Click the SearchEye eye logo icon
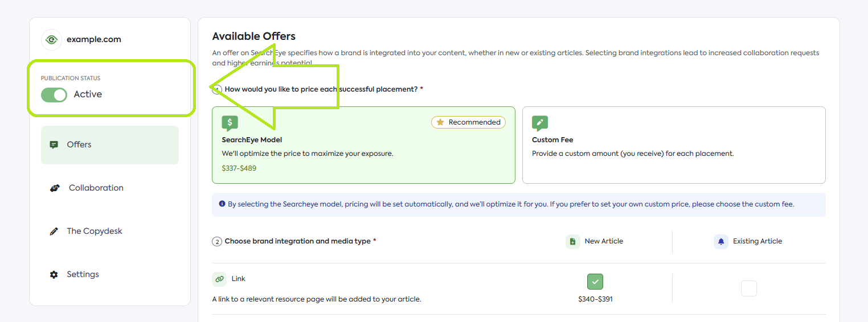868x322 pixels. [x=51, y=40]
